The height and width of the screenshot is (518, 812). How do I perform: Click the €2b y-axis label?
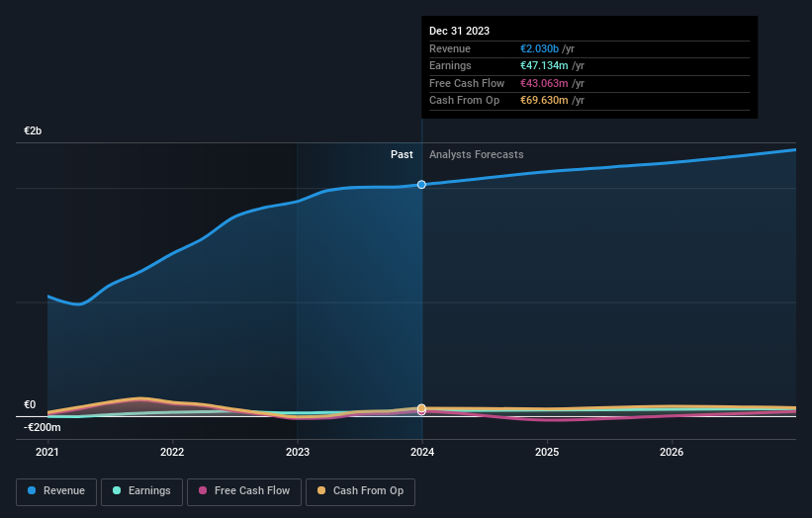[33, 130]
